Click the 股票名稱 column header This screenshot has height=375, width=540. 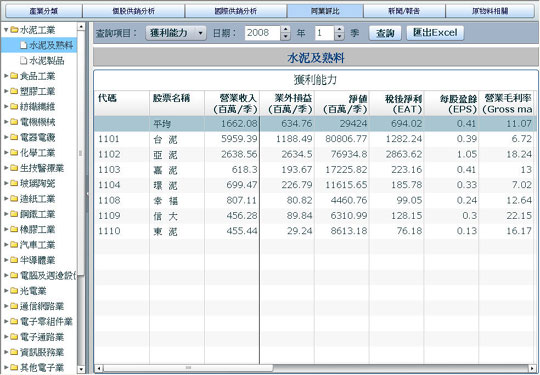[177, 103]
